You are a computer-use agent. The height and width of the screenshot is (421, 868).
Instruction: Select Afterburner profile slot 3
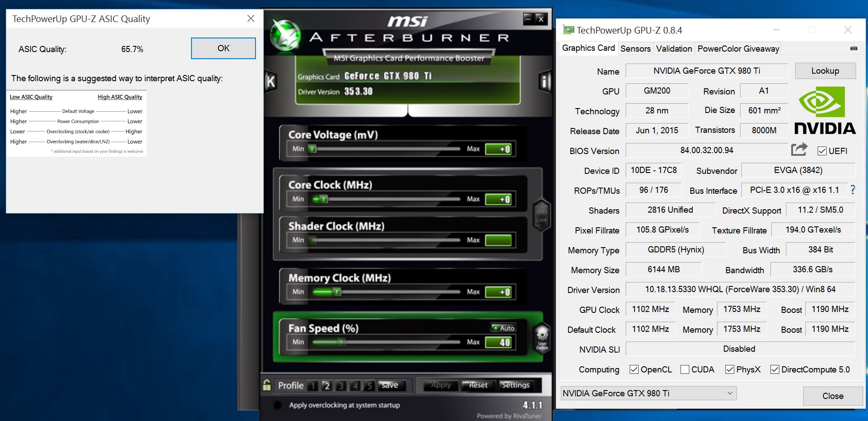341,386
